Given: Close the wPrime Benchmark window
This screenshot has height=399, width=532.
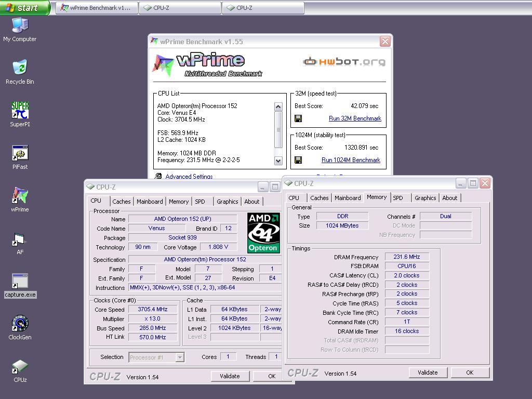Looking at the screenshot, I should (385, 42).
